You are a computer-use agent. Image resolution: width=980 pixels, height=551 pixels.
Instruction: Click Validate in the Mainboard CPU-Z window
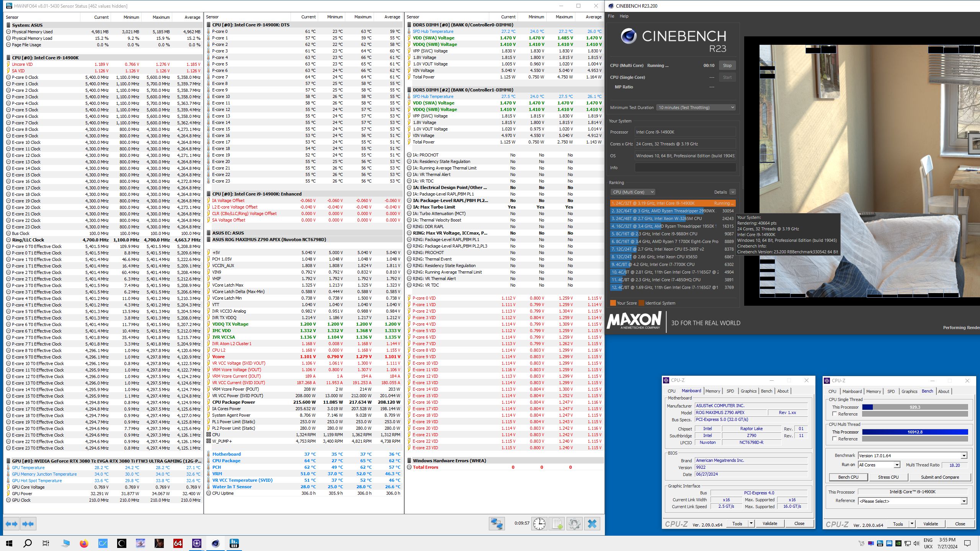(770, 523)
